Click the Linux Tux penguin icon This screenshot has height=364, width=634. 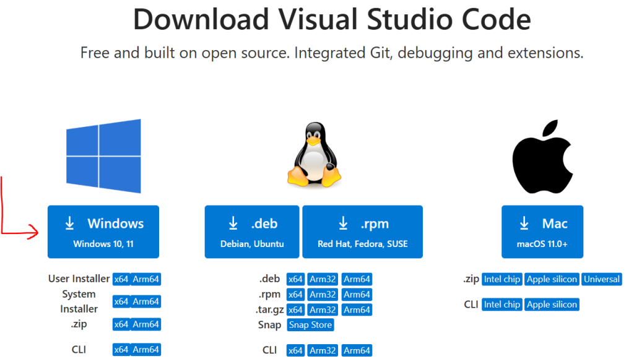tap(314, 155)
